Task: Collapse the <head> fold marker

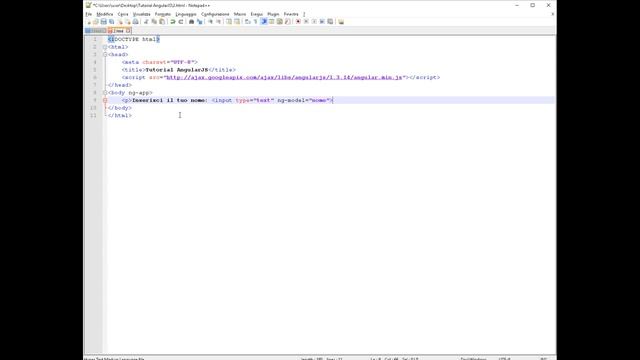Action: 105,55
